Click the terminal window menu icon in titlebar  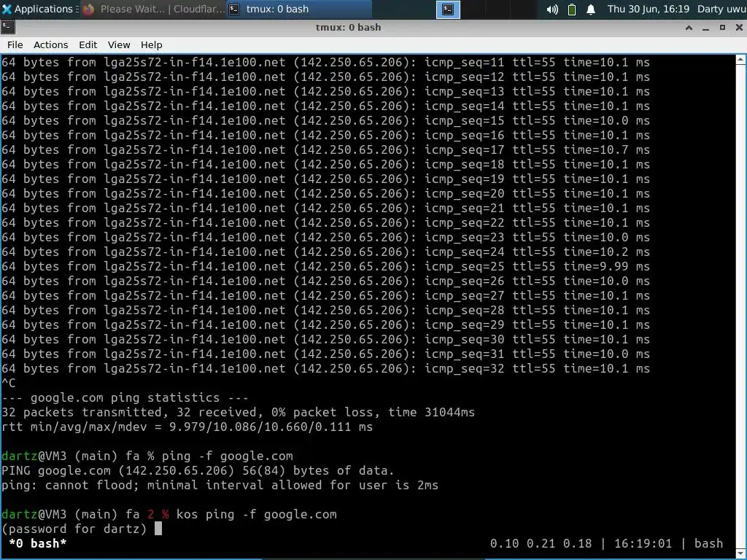[7, 28]
